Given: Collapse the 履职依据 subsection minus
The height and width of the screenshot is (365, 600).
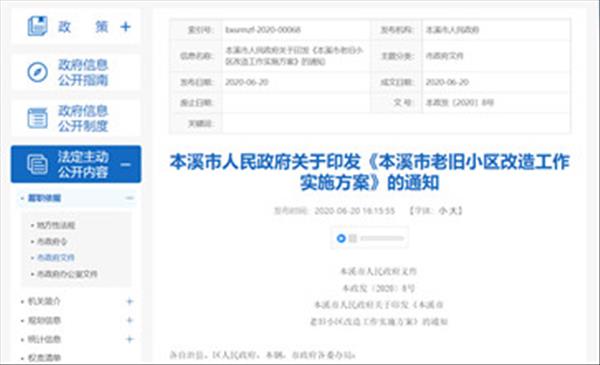Looking at the screenshot, I should pos(129,198).
